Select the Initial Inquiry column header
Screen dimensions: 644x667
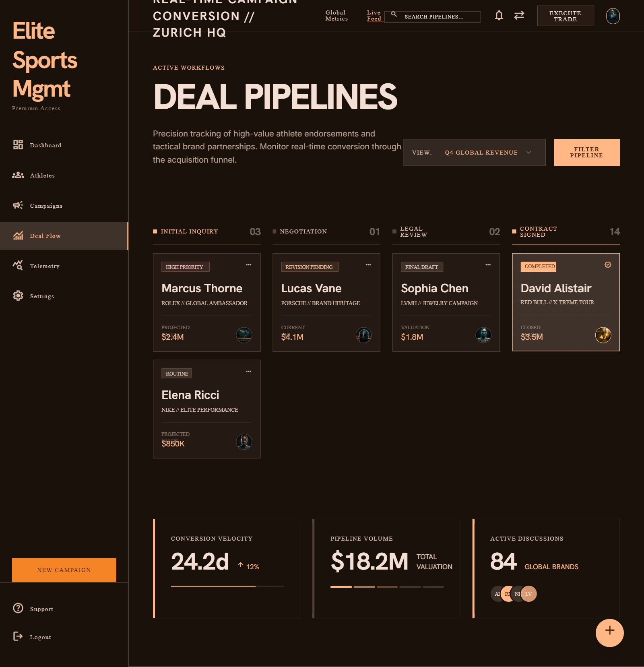[x=207, y=232]
